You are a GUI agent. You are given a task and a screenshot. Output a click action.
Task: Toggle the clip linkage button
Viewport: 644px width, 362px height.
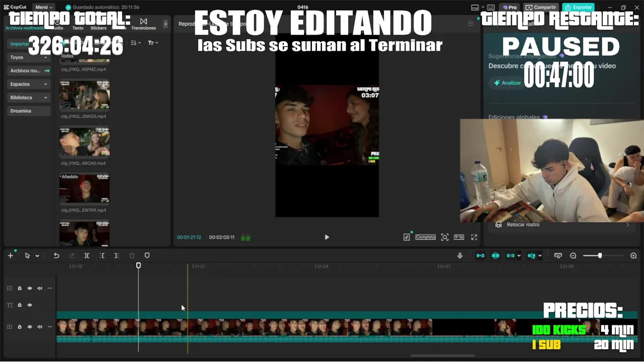(x=510, y=255)
